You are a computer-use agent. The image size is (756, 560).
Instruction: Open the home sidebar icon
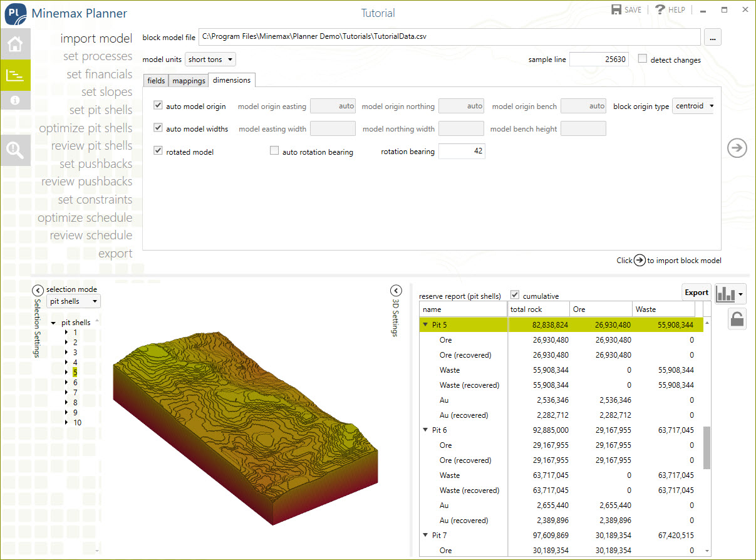[15, 44]
